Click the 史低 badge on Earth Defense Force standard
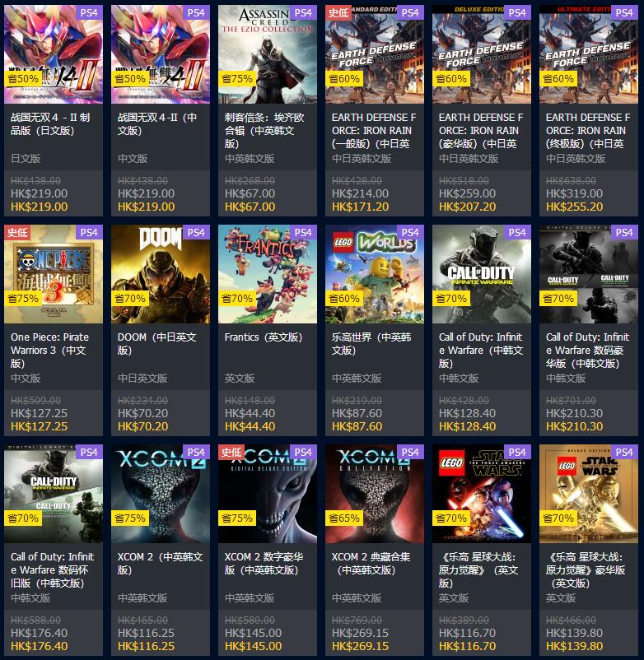The width and height of the screenshot is (644, 660). [338, 12]
